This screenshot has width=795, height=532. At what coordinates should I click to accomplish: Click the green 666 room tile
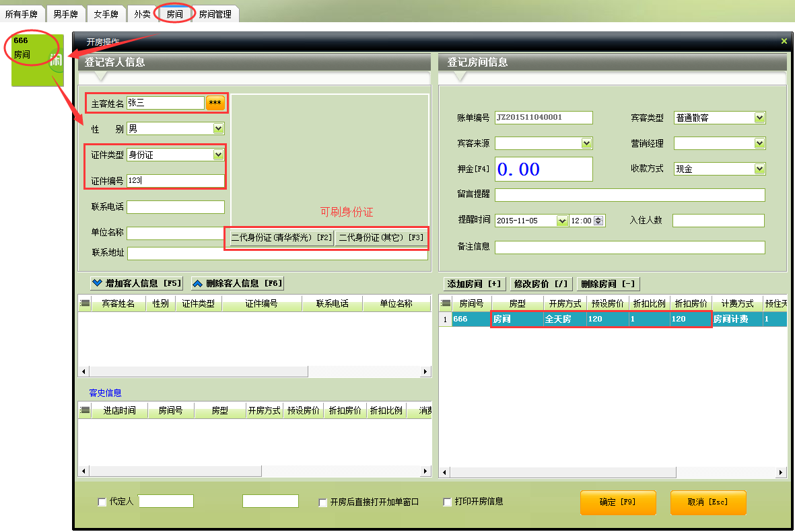click(x=38, y=61)
